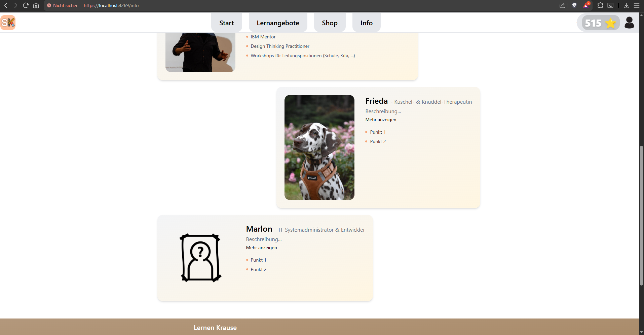
Task: Go to the Start tab
Action: coord(226,23)
